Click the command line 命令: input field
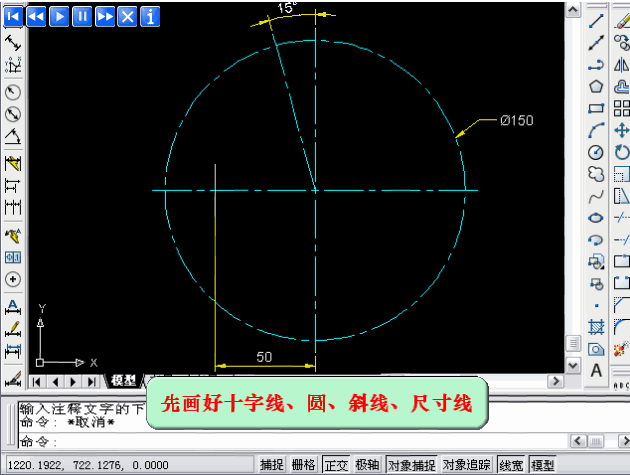 (x=293, y=442)
